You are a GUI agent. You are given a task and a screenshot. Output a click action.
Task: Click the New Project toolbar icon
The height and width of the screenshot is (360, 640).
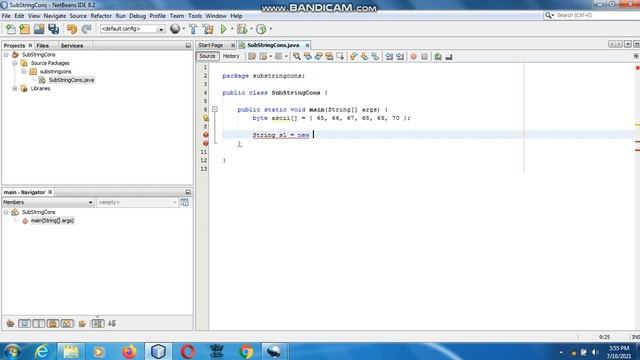24,29
